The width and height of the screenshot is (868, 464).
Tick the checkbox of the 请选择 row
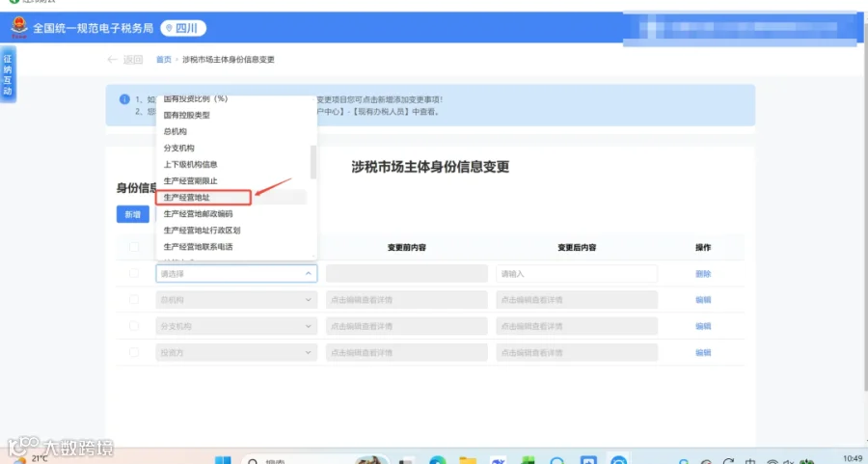click(x=134, y=273)
